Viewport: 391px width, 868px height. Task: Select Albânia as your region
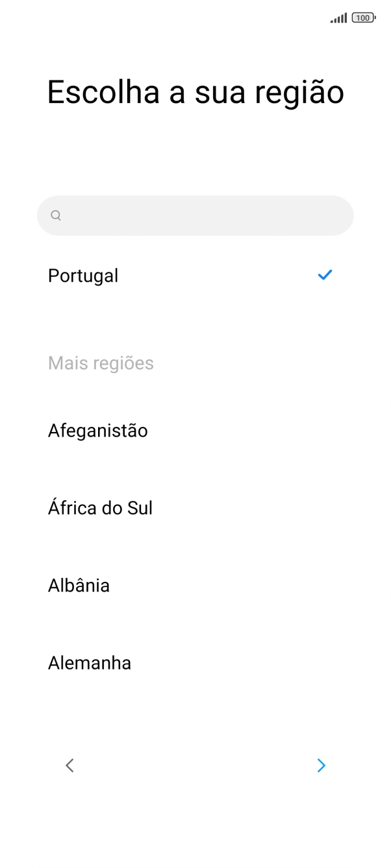[79, 585]
